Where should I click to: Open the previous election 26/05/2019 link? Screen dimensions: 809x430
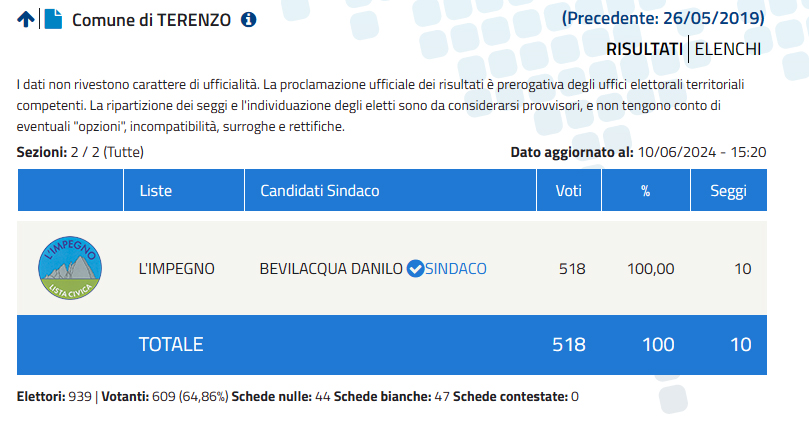(663, 19)
